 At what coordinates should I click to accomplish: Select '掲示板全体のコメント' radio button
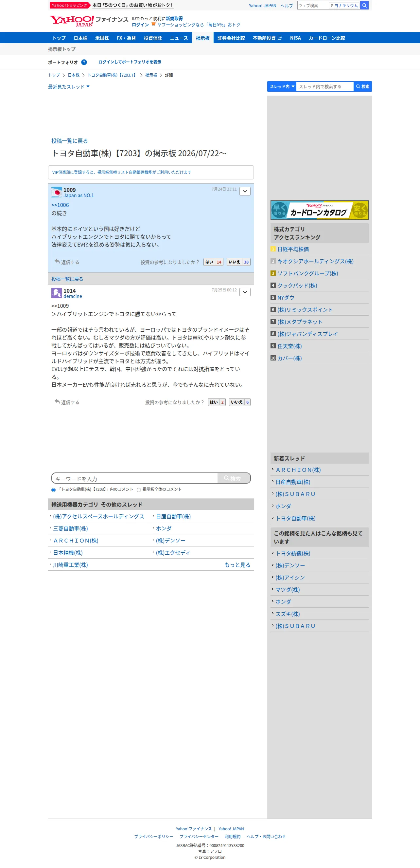139,490
